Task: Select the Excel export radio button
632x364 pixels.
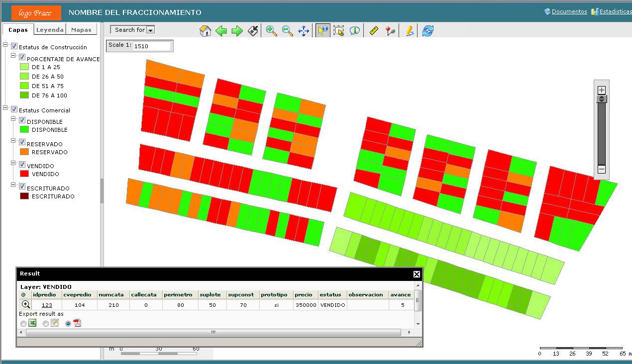Action: click(23, 324)
